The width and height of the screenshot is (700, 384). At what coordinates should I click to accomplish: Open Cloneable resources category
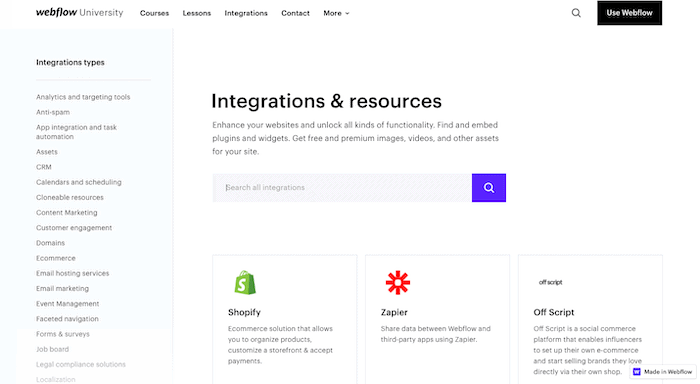click(x=70, y=197)
